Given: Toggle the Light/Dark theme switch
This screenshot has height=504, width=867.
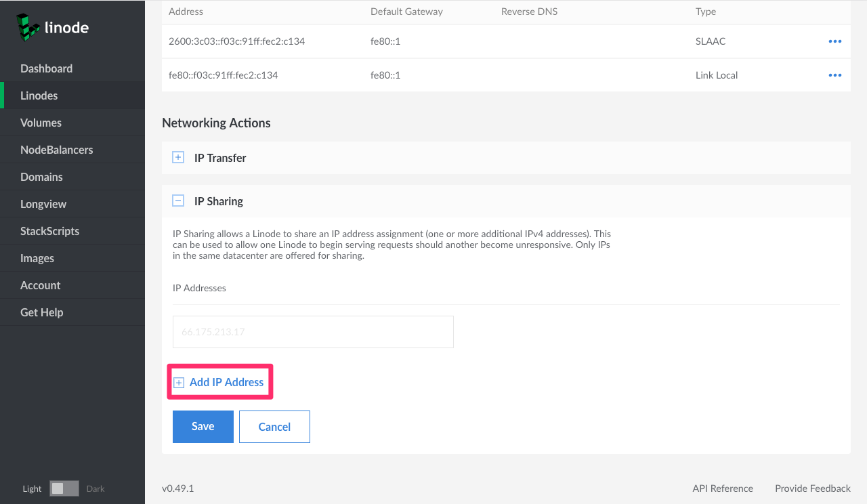Looking at the screenshot, I should [64, 488].
